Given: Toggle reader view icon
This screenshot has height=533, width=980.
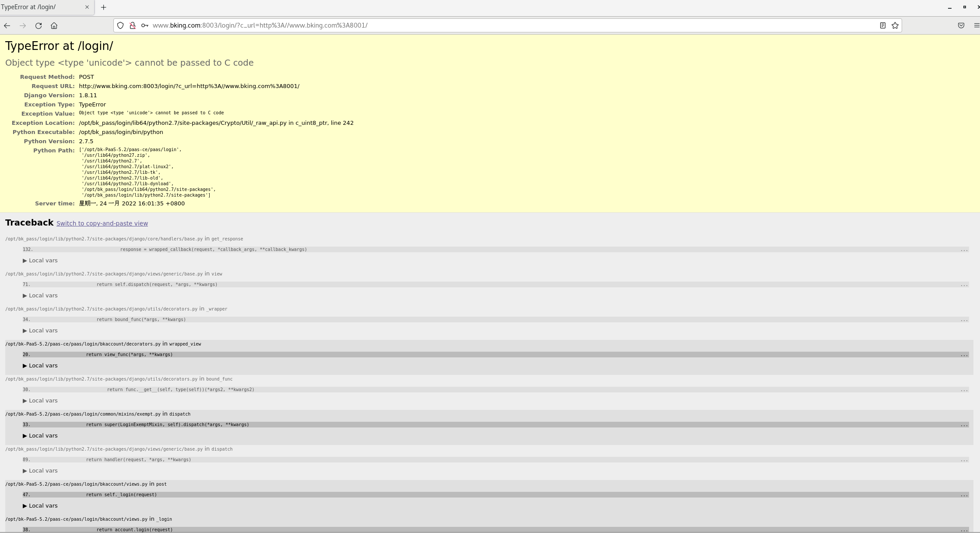Looking at the screenshot, I should pos(882,25).
